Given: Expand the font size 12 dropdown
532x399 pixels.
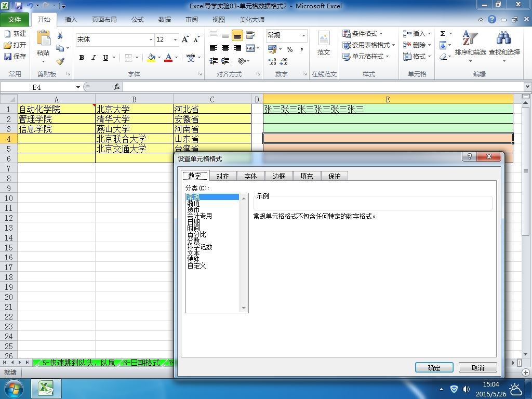Looking at the screenshot, I should [x=175, y=39].
